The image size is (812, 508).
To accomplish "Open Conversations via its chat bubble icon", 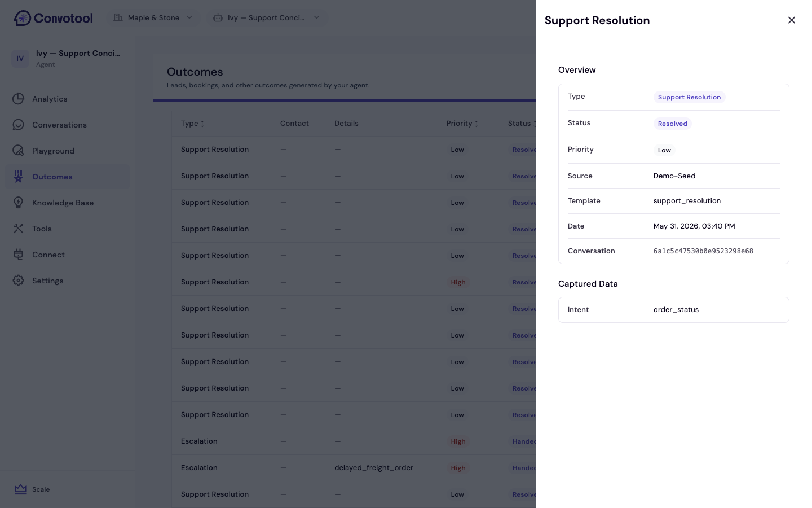I will (x=19, y=125).
